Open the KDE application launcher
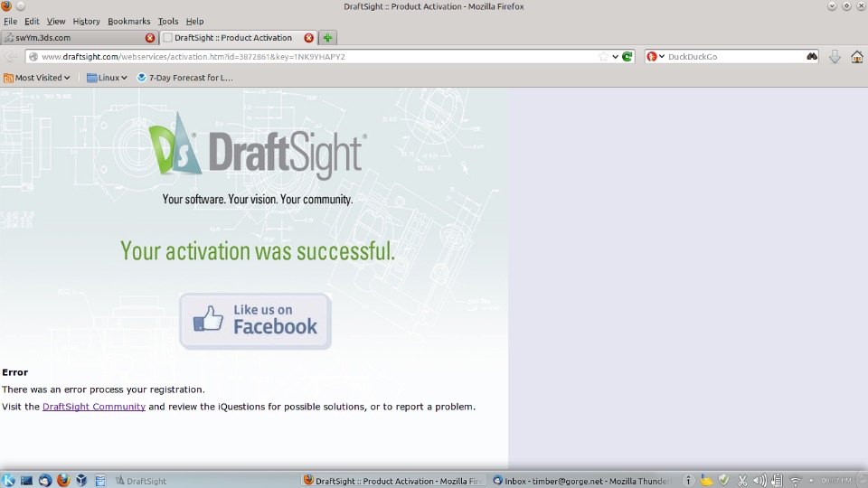Screen dimensions: 868x488 click(x=8, y=480)
